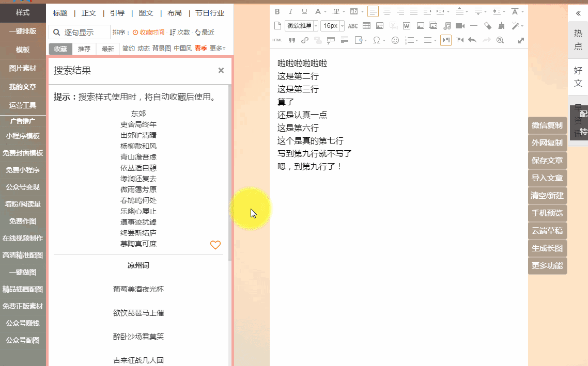Toggle bold formatting in editor toolbar

coord(277,11)
